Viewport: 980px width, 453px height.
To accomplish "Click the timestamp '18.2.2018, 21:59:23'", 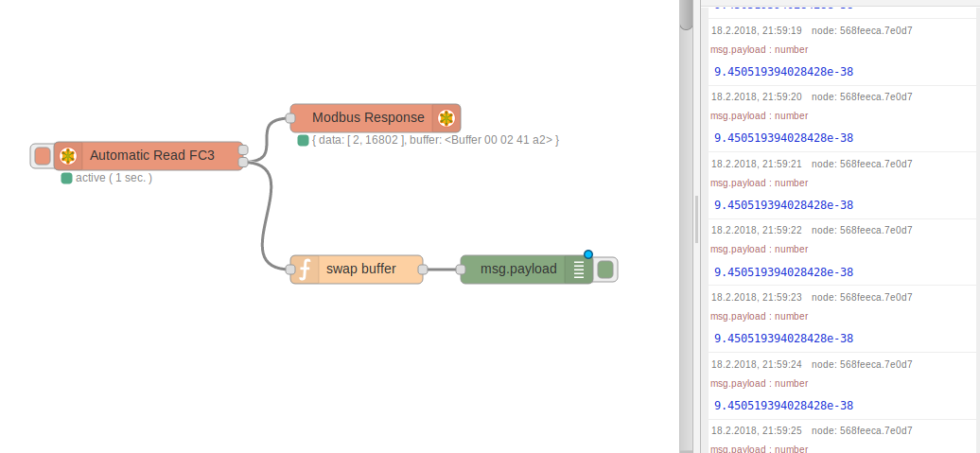I will click(756, 297).
